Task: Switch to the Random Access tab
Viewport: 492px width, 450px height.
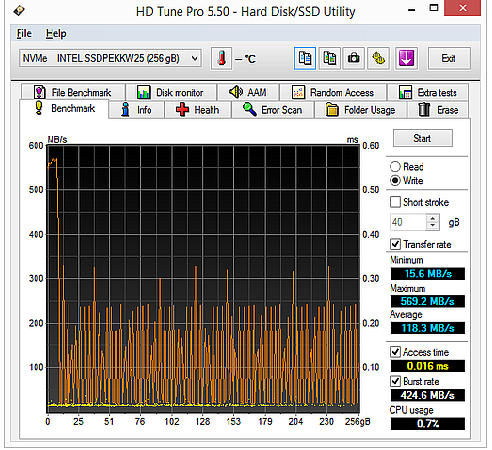Action: click(333, 92)
